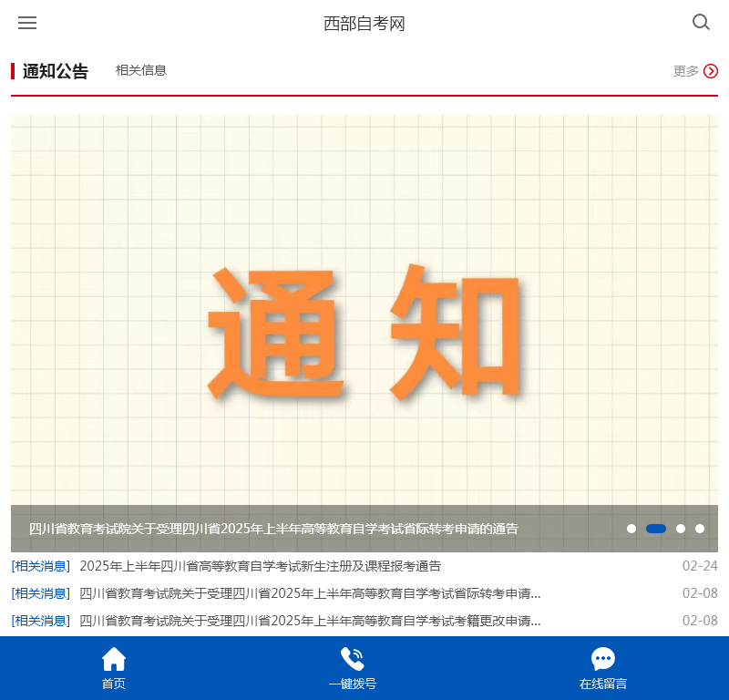
Task: Click the red circled arrow icon
Action: point(711,71)
